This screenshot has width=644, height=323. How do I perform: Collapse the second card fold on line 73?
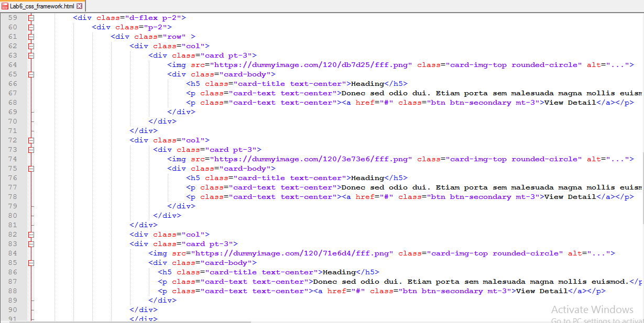click(30, 149)
